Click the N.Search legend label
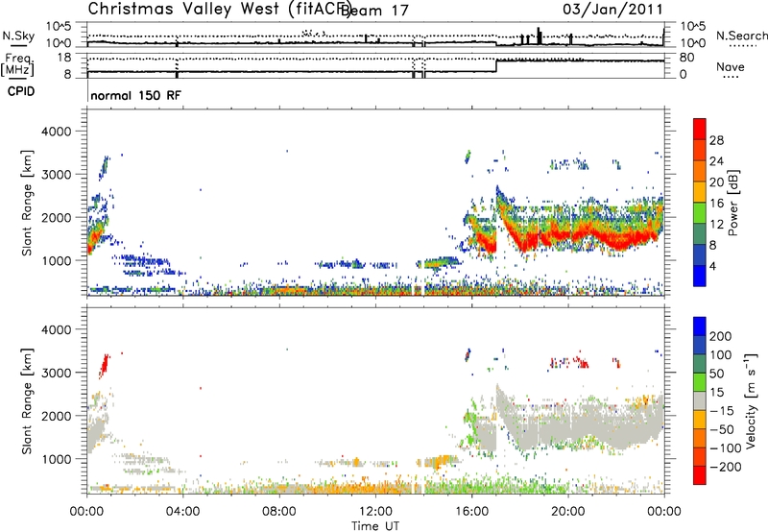Screen dimensions: 768x532 tap(741, 36)
